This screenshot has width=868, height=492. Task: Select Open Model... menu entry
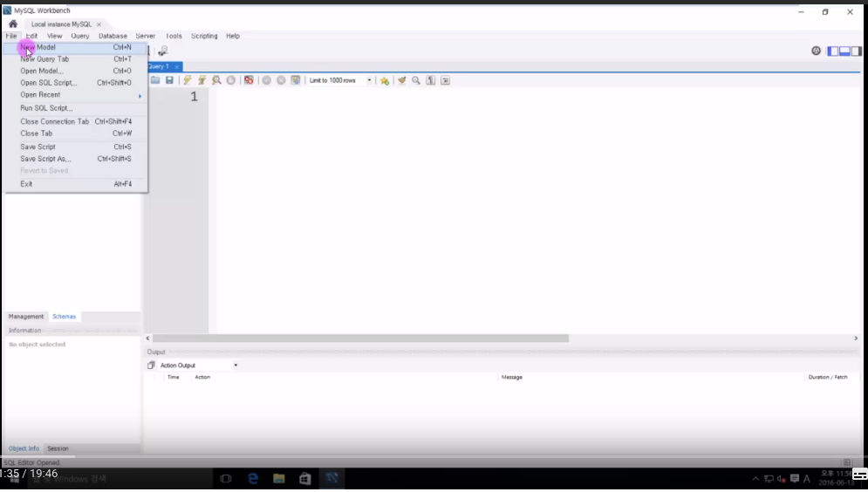(x=76, y=71)
